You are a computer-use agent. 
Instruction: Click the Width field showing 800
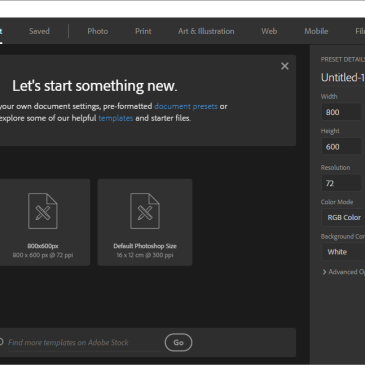341,112
